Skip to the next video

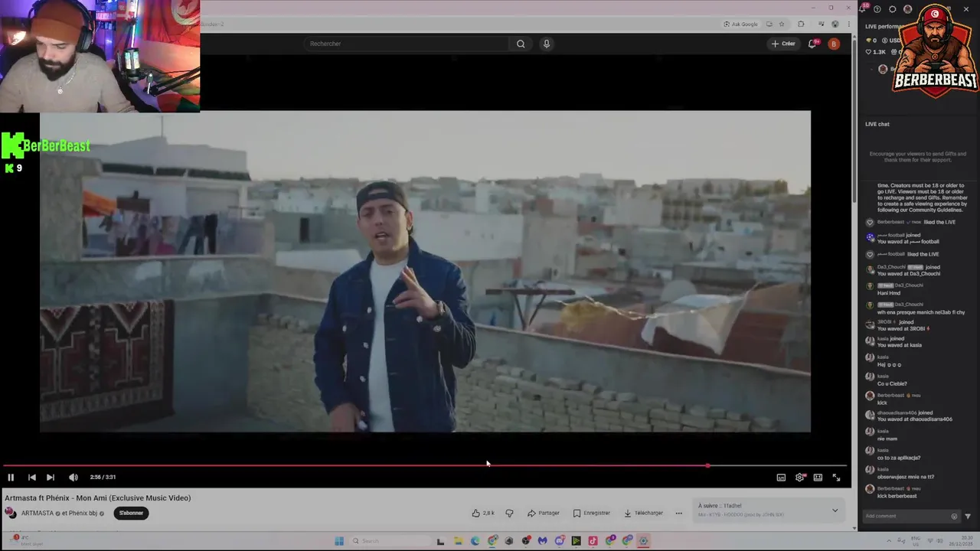pos(51,477)
